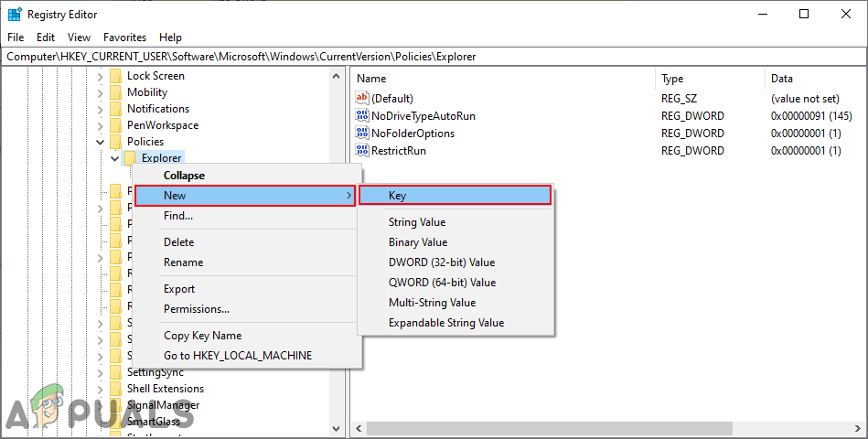Screen dimensions: 868x439
Task: Collapse the Explorer key arrow
Action: (115, 158)
